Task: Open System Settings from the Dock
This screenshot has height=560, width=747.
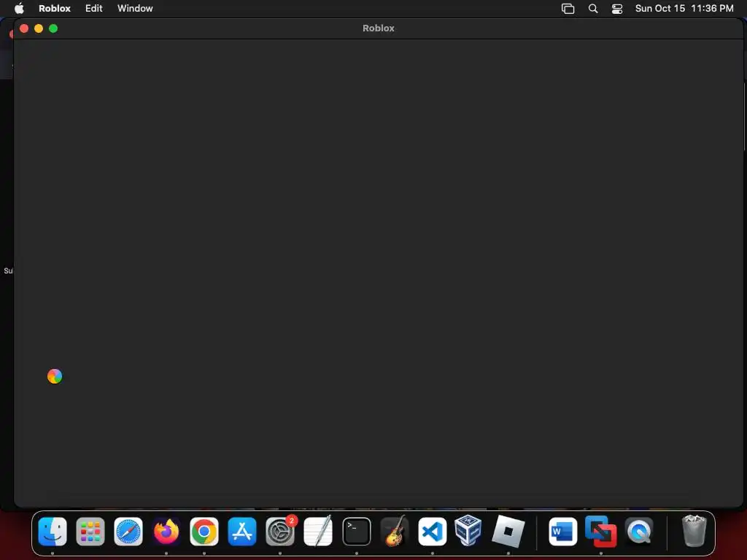Action: pyautogui.click(x=280, y=532)
